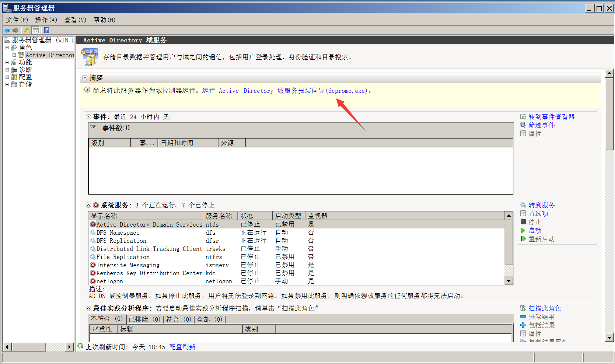The width and height of the screenshot is (615, 364).
Task: Open the 查看(V) menu
Action: click(x=75, y=20)
